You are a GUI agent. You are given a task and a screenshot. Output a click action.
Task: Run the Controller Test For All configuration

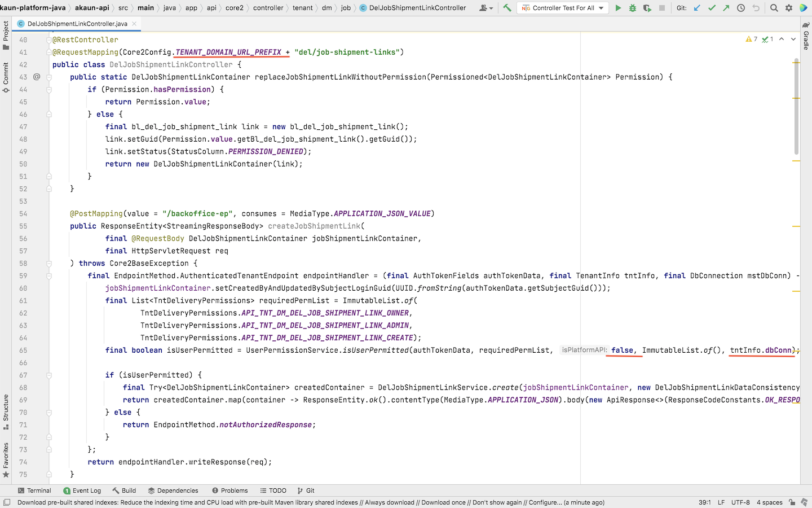pos(618,8)
